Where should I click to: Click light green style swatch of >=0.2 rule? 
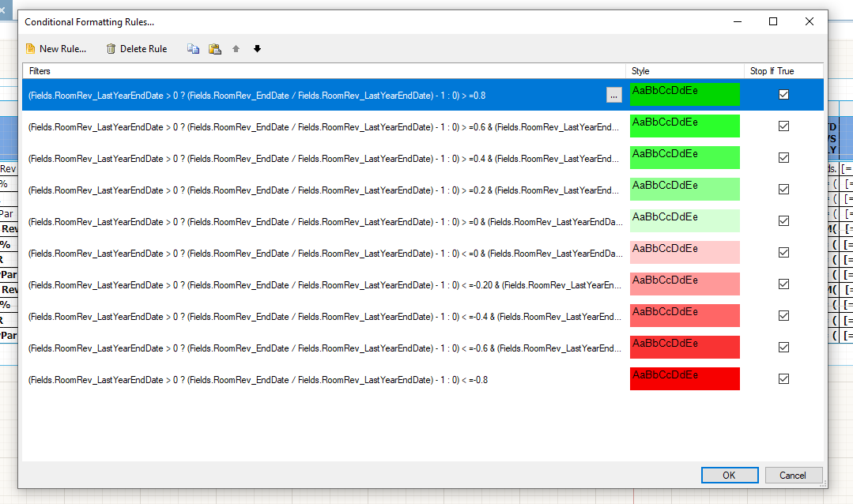(x=685, y=190)
